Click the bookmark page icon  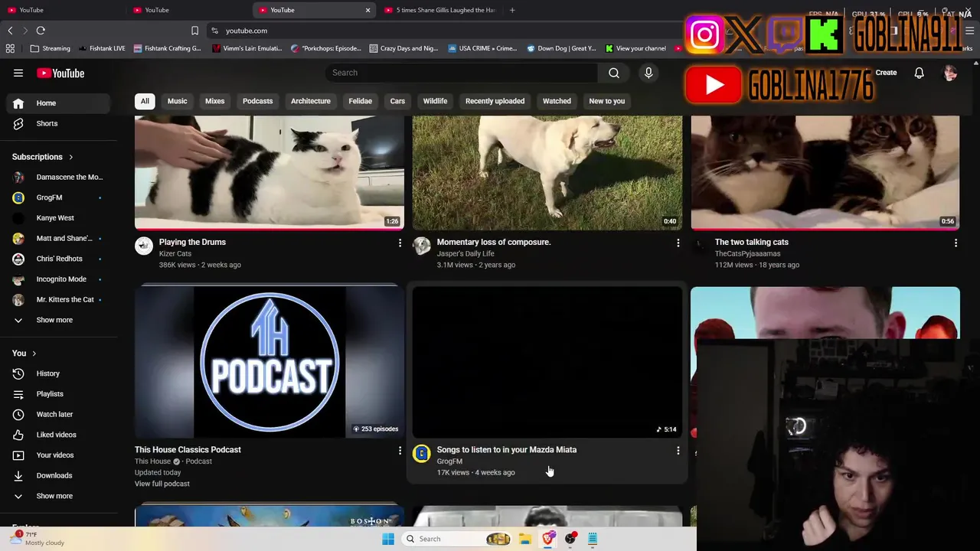[194, 31]
